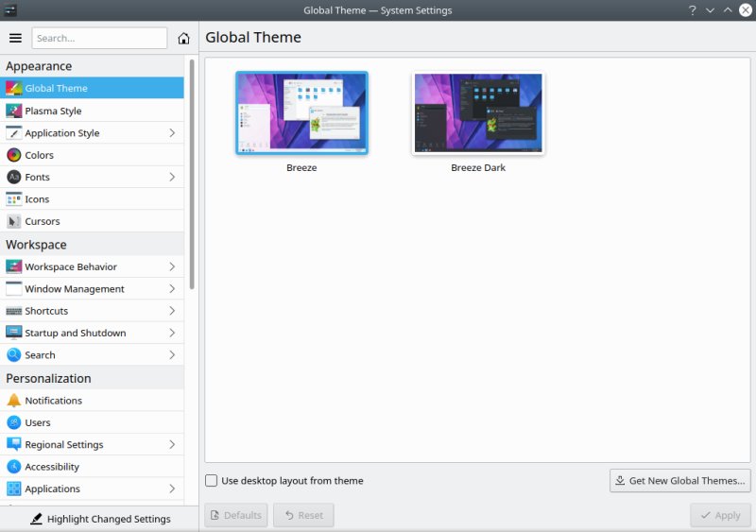Expand Application Style chevron

(172, 132)
